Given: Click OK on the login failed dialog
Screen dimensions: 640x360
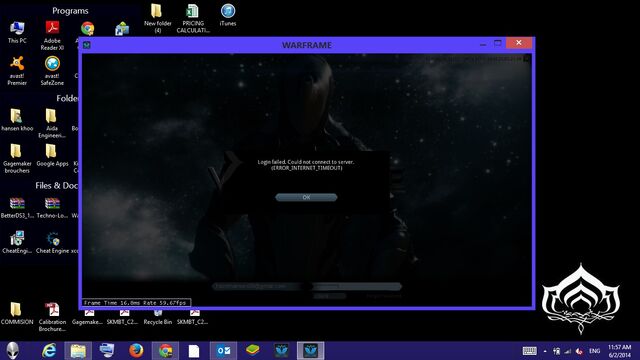Looking at the screenshot, I should point(306,197).
